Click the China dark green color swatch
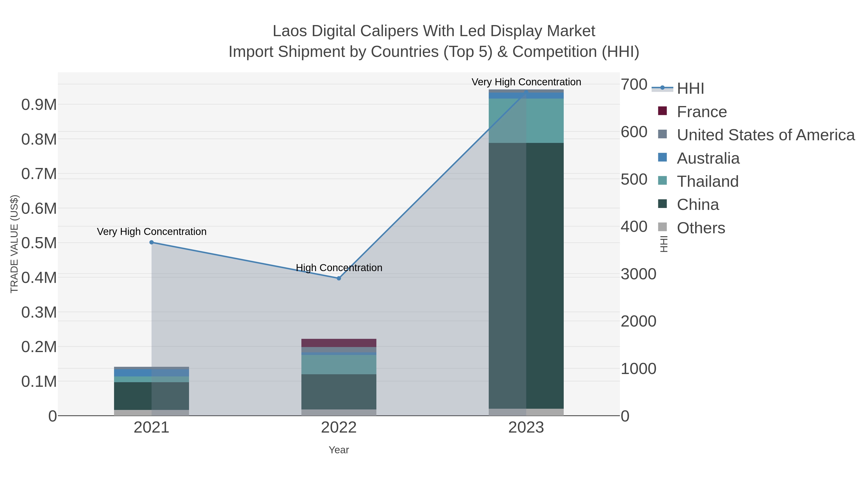868x488 pixels. [x=663, y=204]
